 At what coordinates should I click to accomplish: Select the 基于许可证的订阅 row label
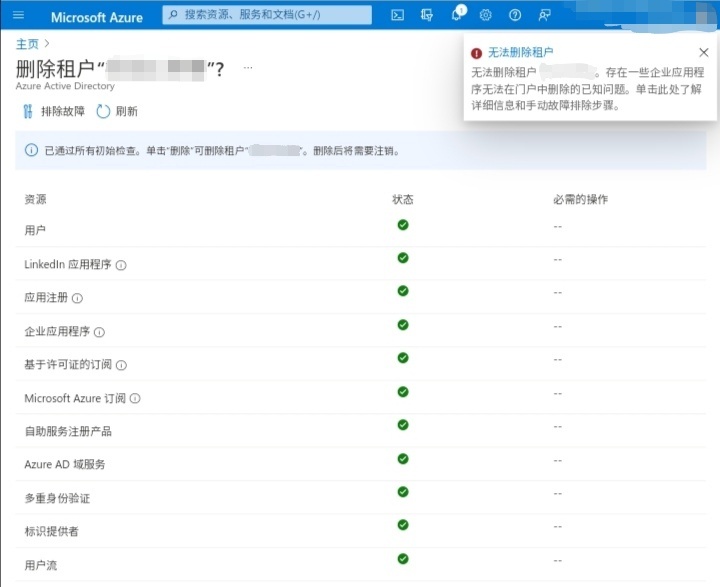tap(68, 364)
